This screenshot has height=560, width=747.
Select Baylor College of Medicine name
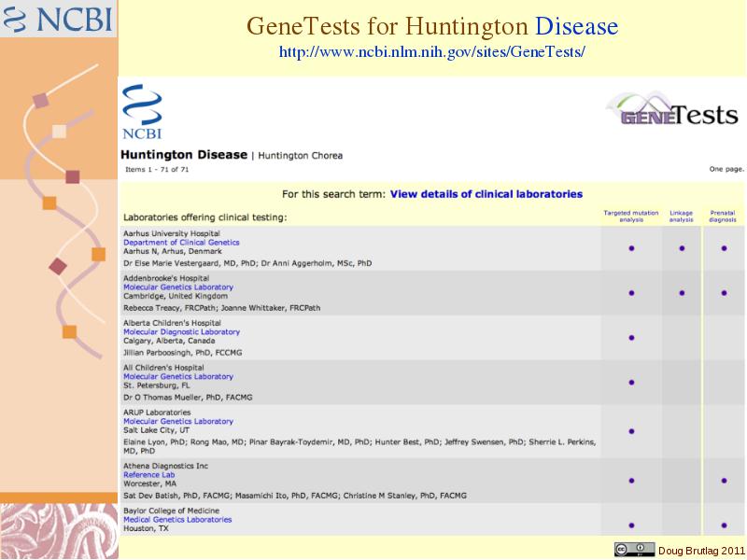click(172, 511)
